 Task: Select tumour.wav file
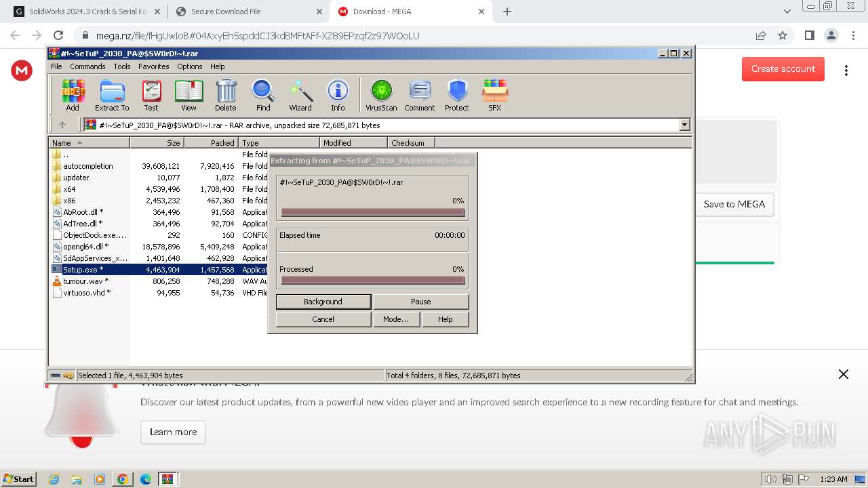(x=86, y=281)
